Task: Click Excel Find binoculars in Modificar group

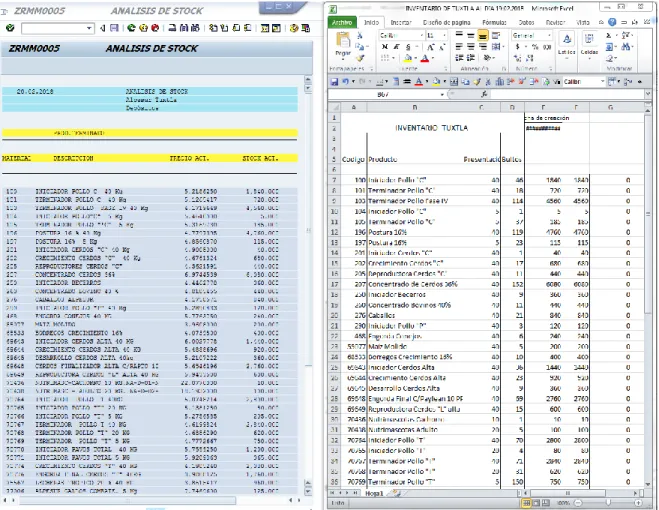Action: pos(626,47)
